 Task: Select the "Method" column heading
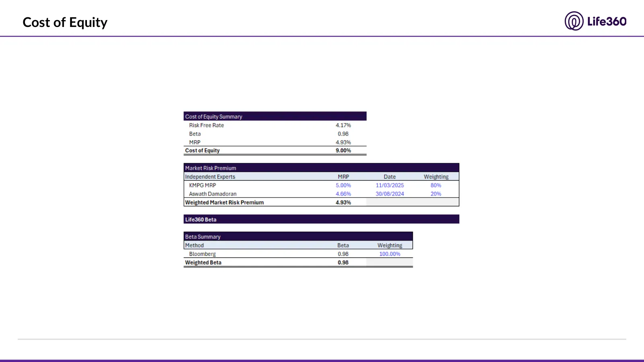click(194, 245)
